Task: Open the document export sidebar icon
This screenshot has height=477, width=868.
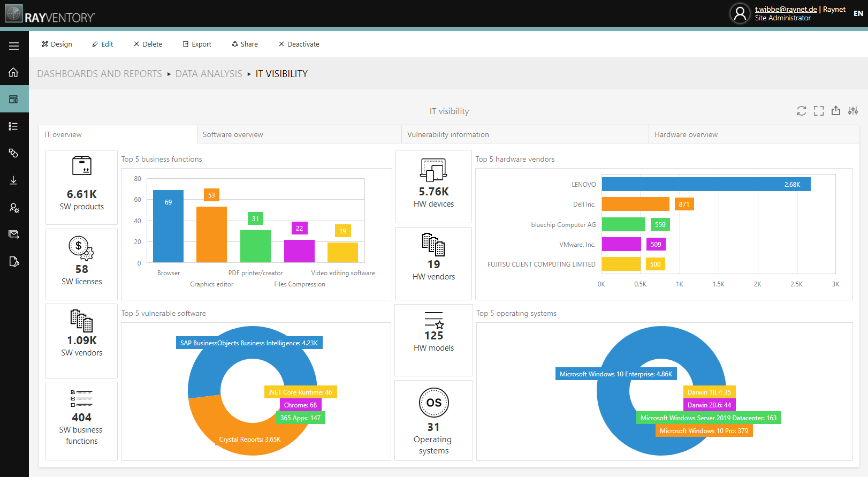Action: tap(14, 262)
